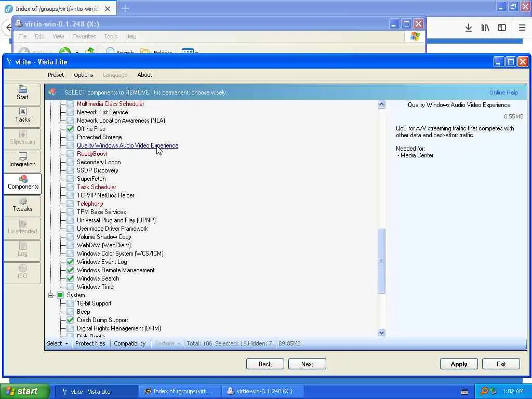Click Explorer Forward green arrow button

coord(65,51)
